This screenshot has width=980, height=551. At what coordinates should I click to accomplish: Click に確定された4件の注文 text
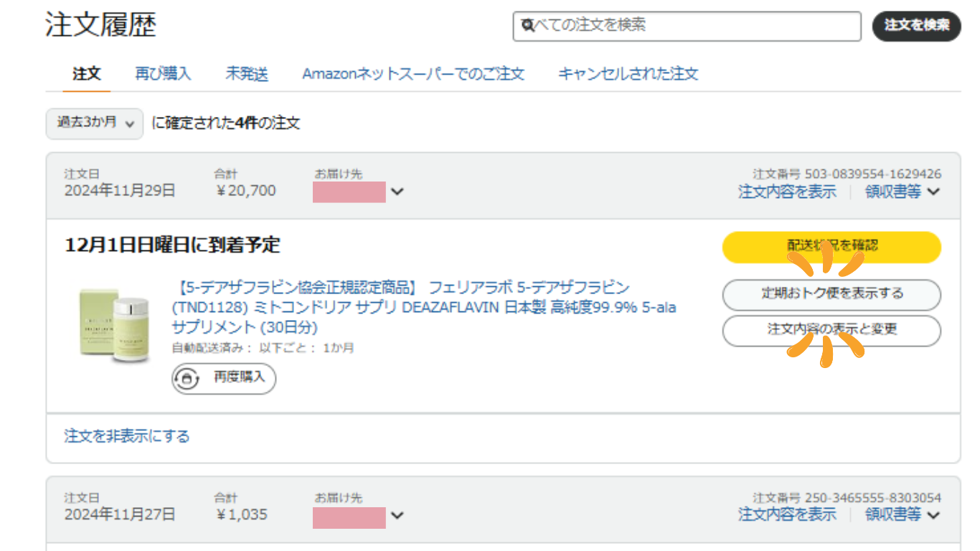[x=226, y=123]
